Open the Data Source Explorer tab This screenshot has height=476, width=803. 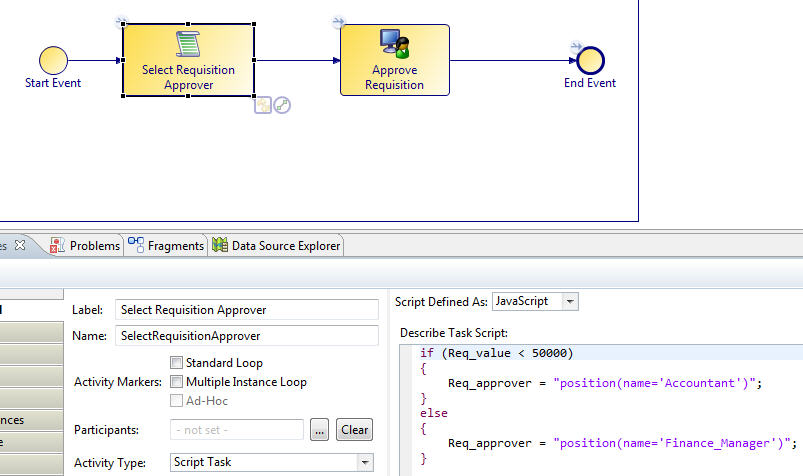276,245
